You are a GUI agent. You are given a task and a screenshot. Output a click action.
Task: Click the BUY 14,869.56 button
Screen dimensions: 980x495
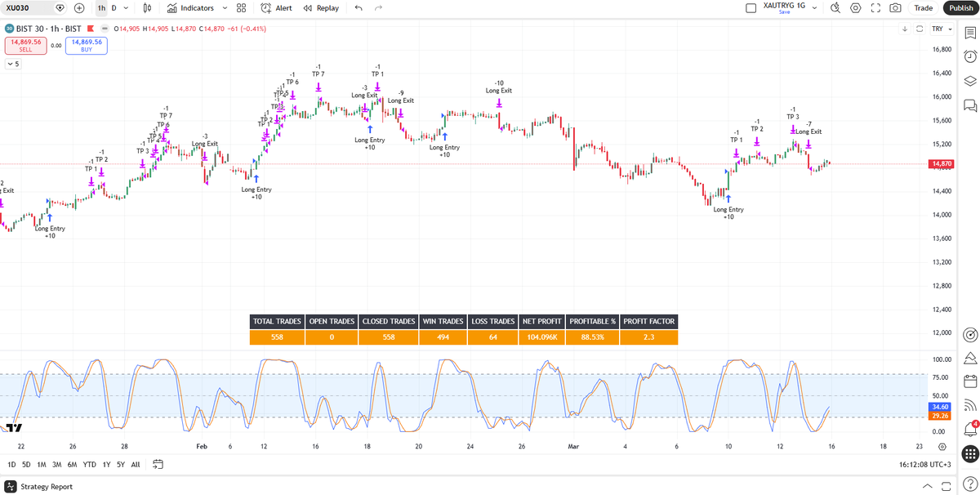87,46
